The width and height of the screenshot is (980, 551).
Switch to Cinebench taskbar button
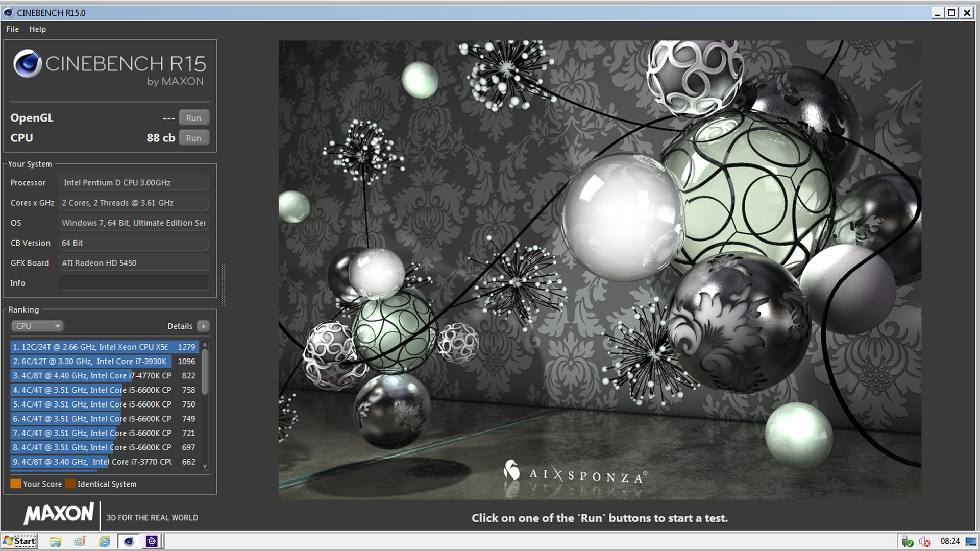pyautogui.click(x=129, y=541)
